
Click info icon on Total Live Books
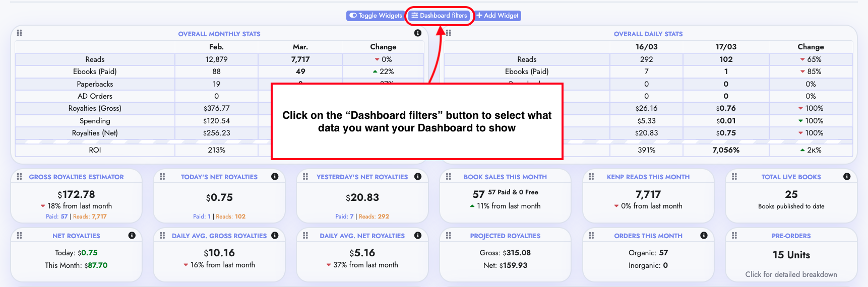(x=847, y=176)
